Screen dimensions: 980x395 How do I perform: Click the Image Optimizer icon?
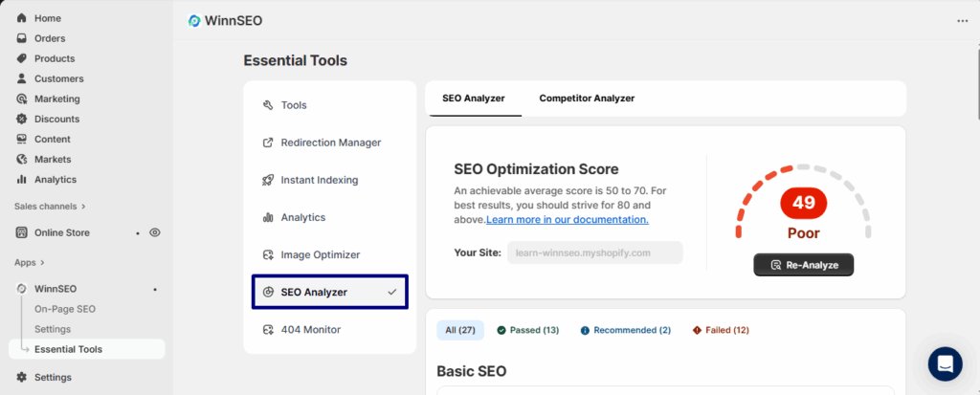[x=268, y=255]
